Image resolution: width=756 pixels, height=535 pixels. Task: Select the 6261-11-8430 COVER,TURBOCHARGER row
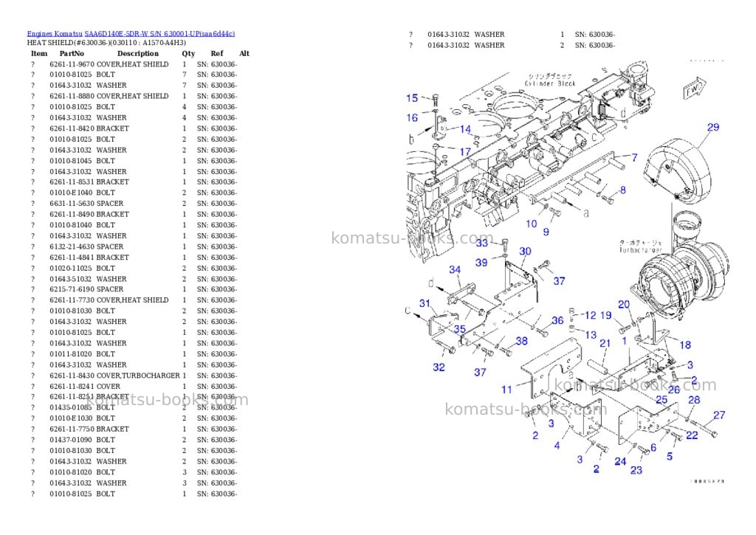135,376
